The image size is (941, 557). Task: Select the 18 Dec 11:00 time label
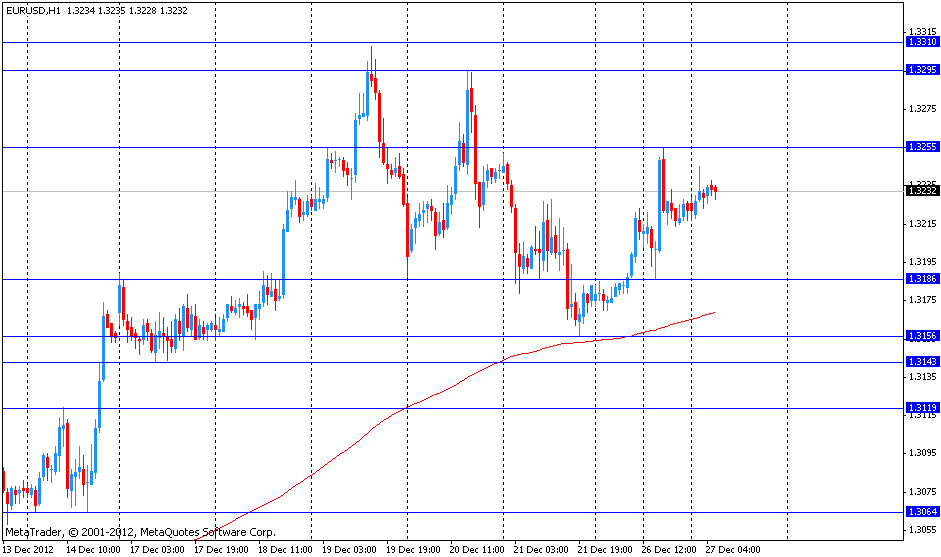(x=285, y=549)
